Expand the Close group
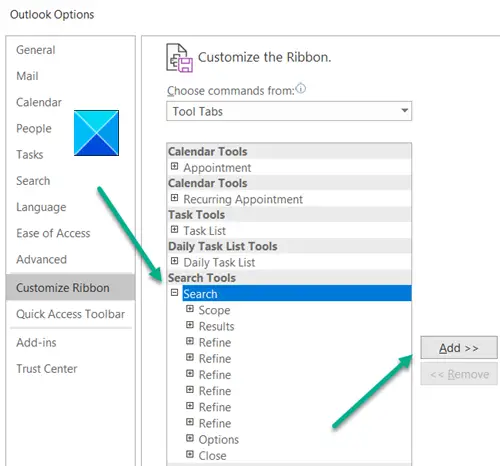Viewport: 500px width, 466px height. click(190, 454)
